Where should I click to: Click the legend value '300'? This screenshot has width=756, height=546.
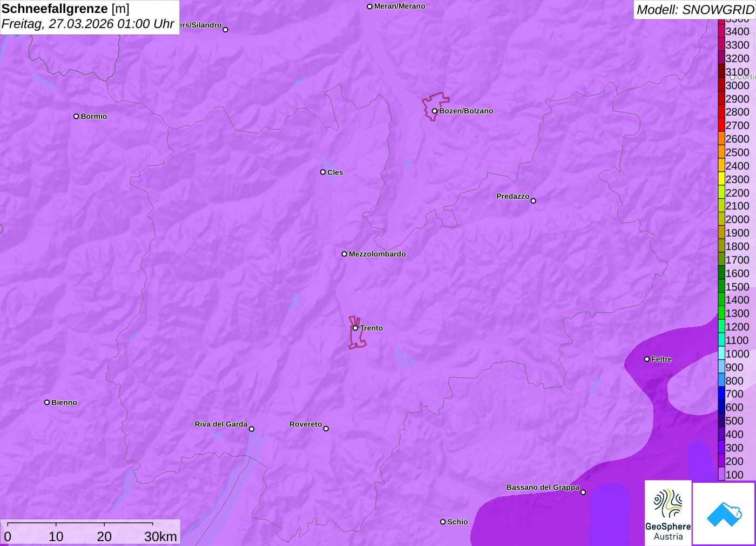pyautogui.click(x=734, y=448)
